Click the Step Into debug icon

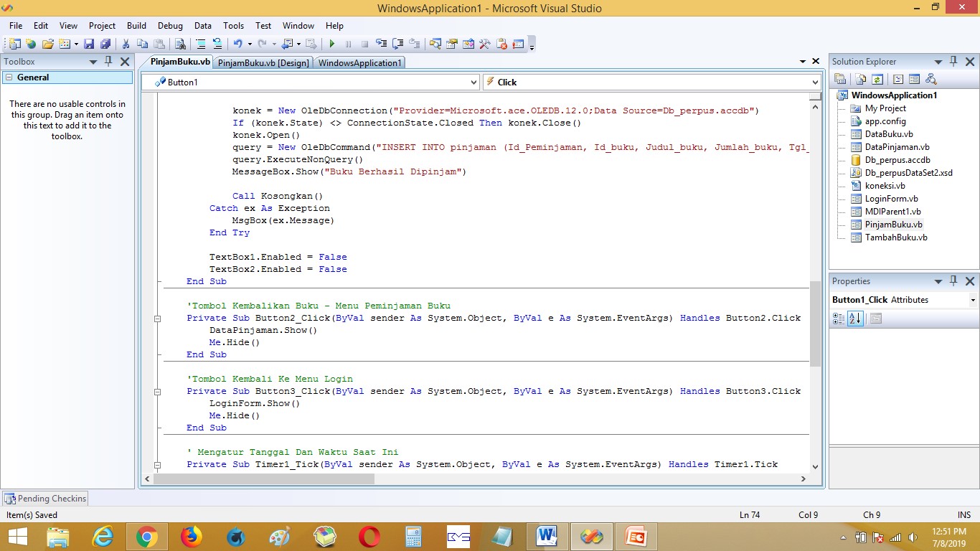click(x=381, y=44)
